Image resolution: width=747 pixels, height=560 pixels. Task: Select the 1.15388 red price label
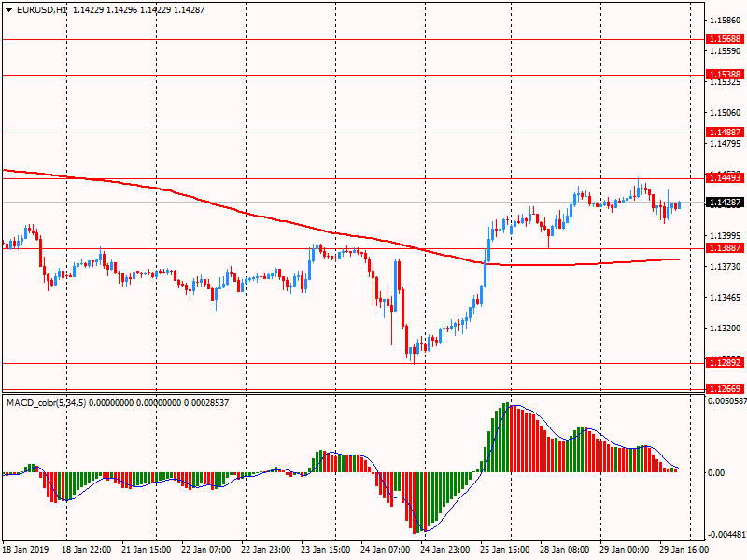point(725,74)
